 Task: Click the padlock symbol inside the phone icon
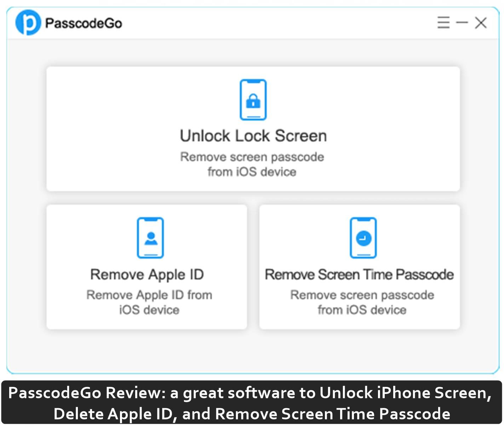coord(253,101)
